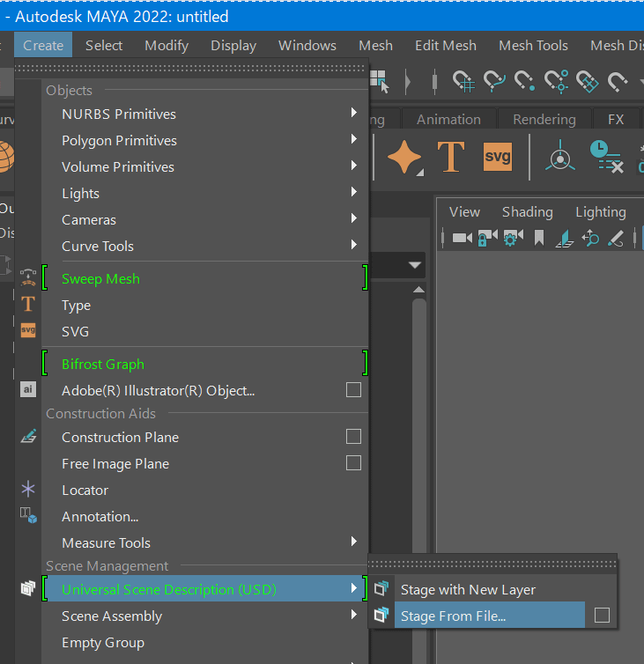Tear off the USD submenu dotted handle
644x664 pixels.
(492, 564)
